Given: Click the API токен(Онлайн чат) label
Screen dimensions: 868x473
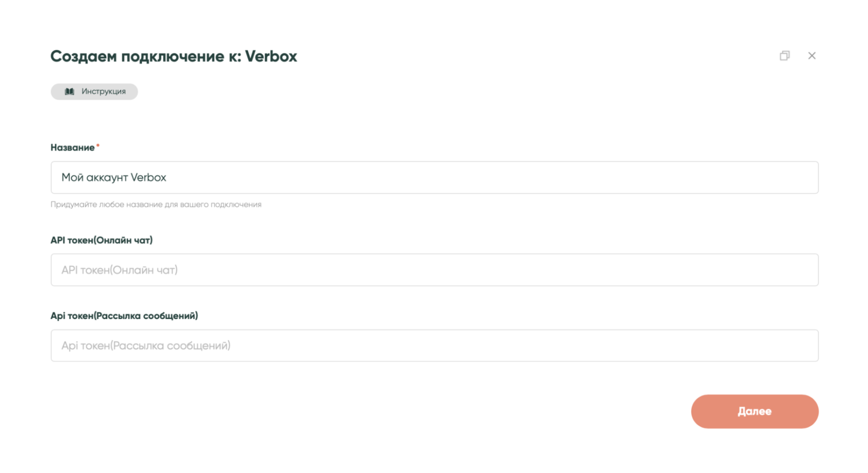Looking at the screenshot, I should (101, 240).
